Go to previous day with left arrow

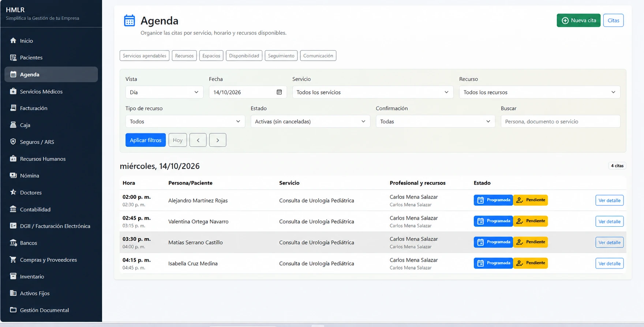198,140
